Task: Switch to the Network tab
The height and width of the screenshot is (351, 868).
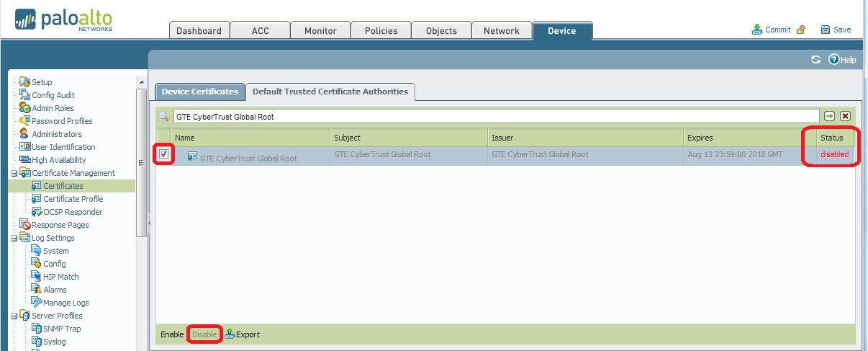Action: click(x=502, y=30)
